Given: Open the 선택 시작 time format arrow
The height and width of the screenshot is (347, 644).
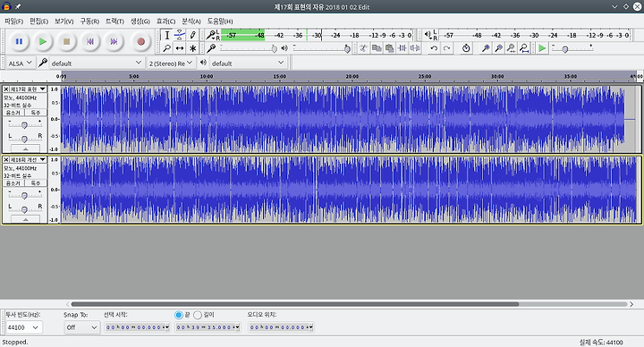Looking at the screenshot, I should click(x=166, y=327).
